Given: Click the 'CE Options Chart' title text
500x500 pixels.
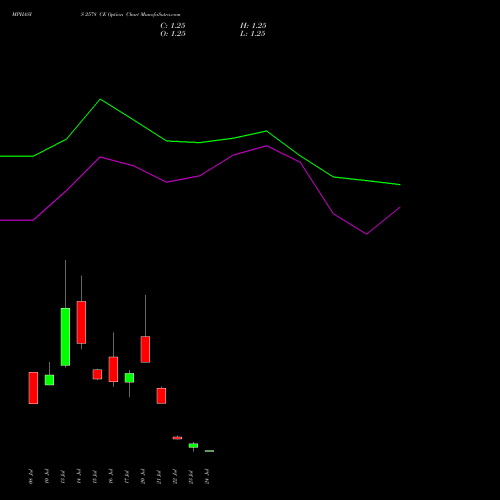Looking at the screenshot, I should tap(120, 15).
